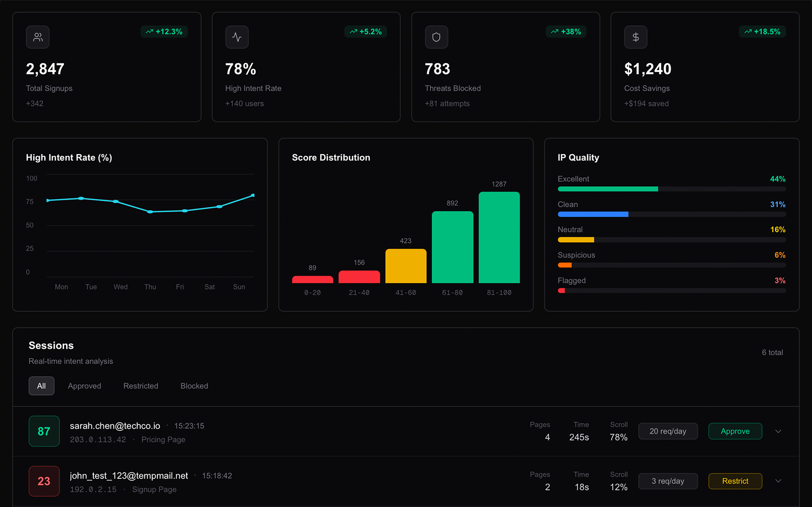
Task: Click the Total Signups users icon
Action: (x=37, y=37)
